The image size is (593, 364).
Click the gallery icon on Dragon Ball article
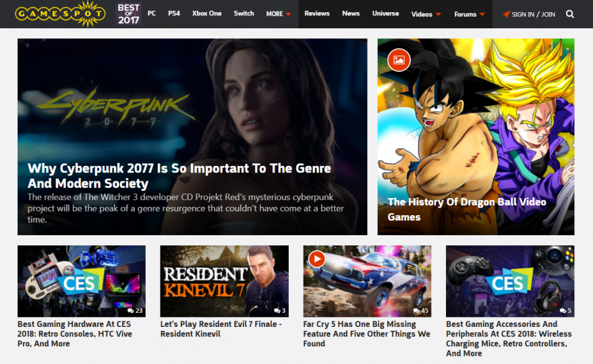coord(399,60)
